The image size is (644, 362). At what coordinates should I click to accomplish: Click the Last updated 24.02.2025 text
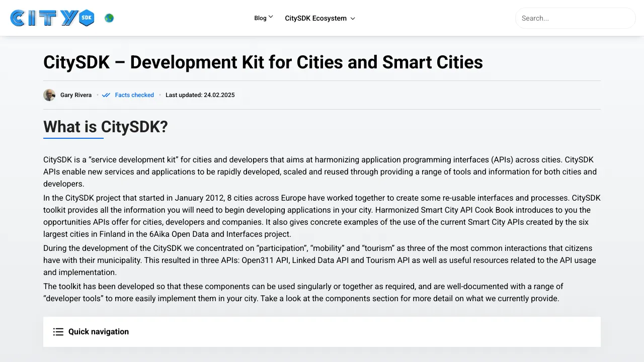click(200, 95)
